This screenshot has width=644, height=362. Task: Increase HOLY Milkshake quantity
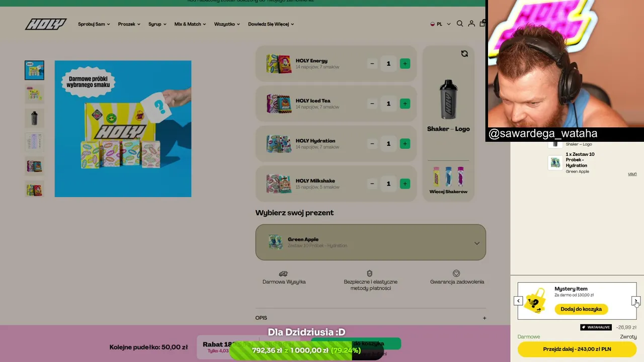click(405, 184)
